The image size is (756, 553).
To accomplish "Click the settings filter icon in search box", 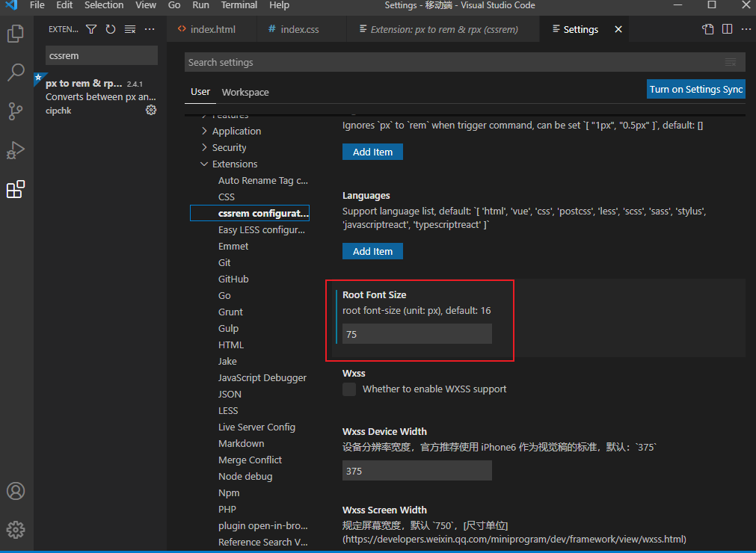I will coord(731,62).
